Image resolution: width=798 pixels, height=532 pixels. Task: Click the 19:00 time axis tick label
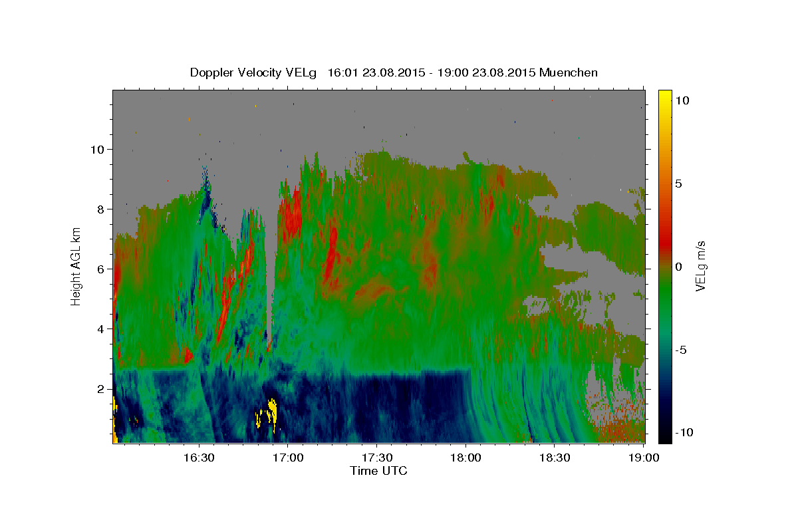point(643,458)
